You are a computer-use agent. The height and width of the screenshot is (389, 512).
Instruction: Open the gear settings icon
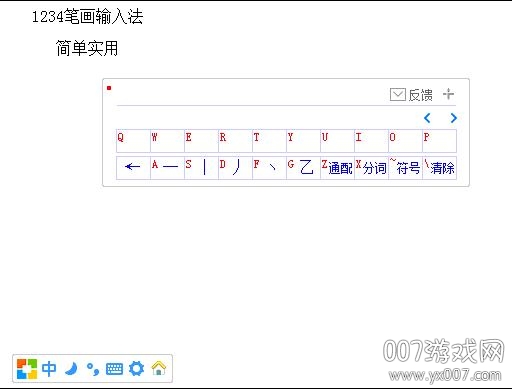tap(136, 369)
